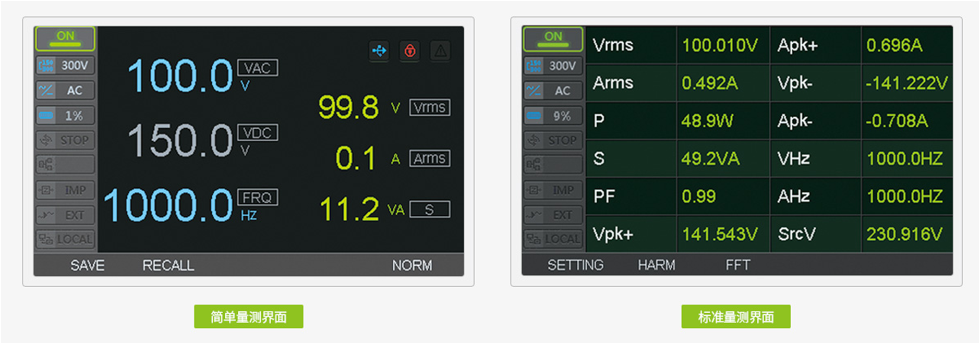Switch to the FFT tab
Image resolution: width=980 pixels, height=344 pixels.
[x=737, y=265]
